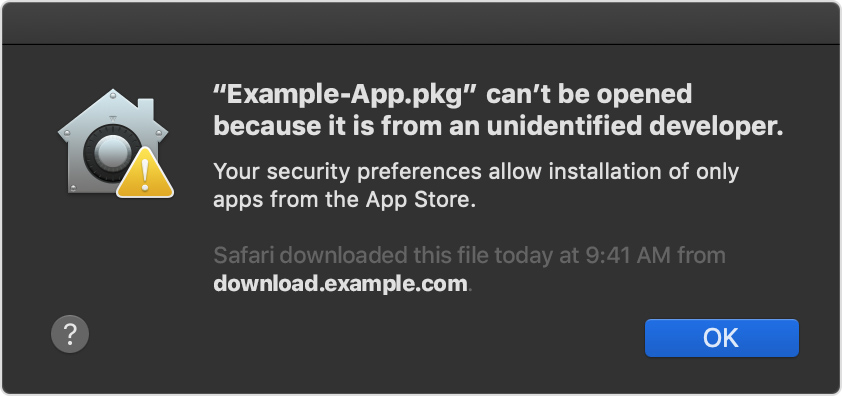Click the blue OK button
Viewport: 842px width, 396px height.
(722, 338)
